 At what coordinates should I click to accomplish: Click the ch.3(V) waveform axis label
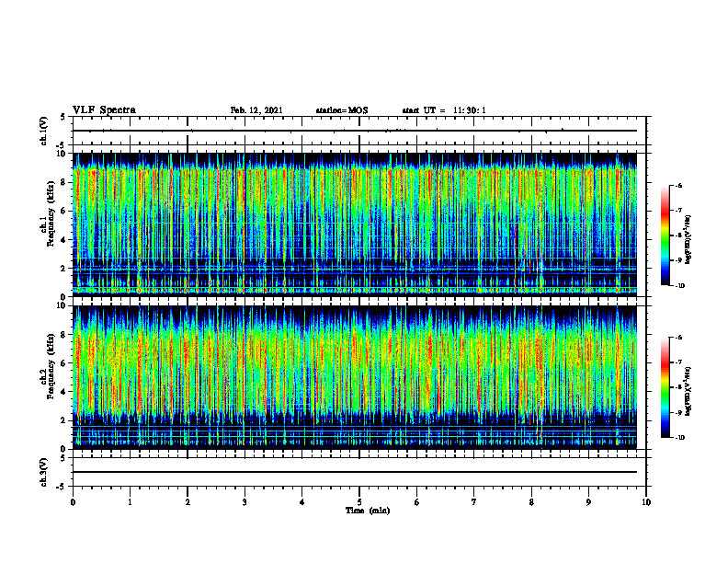click(x=43, y=472)
